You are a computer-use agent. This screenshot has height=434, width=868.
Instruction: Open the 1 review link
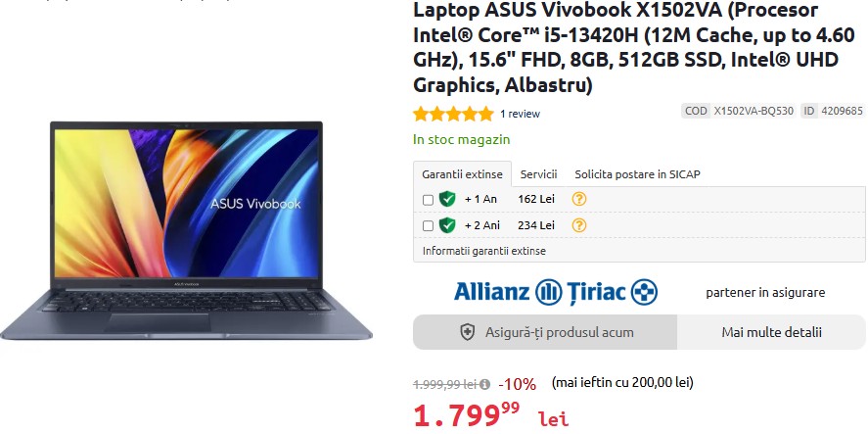tap(520, 115)
